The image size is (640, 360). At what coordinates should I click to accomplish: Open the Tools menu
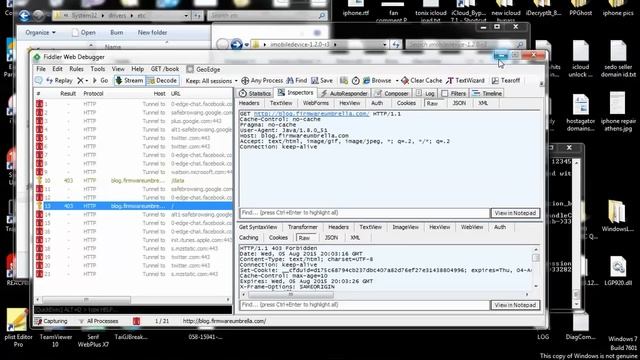click(98, 69)
